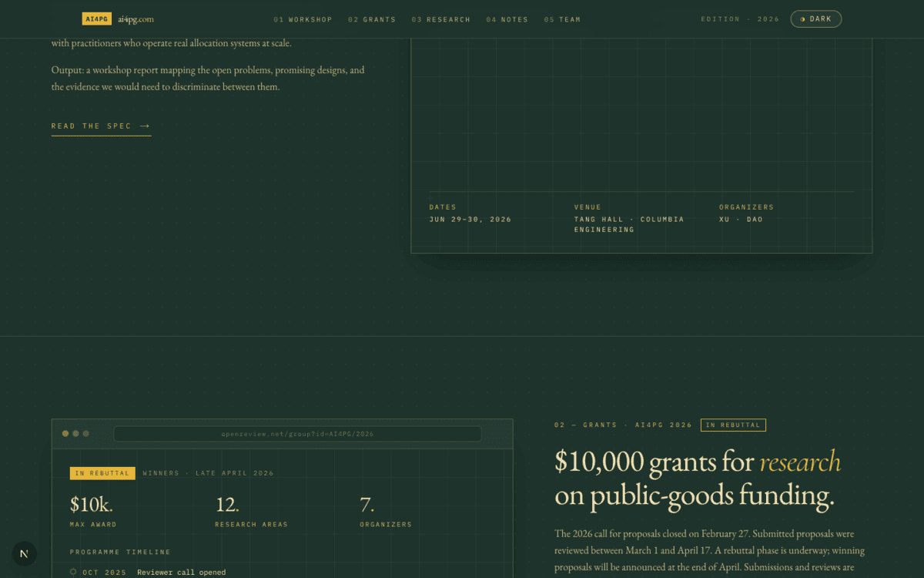The width and height of the screenshot is (924, 578).
Task: Click the Next.js dev tools icon
Action: pyautogui.click(x=24, y=553)
